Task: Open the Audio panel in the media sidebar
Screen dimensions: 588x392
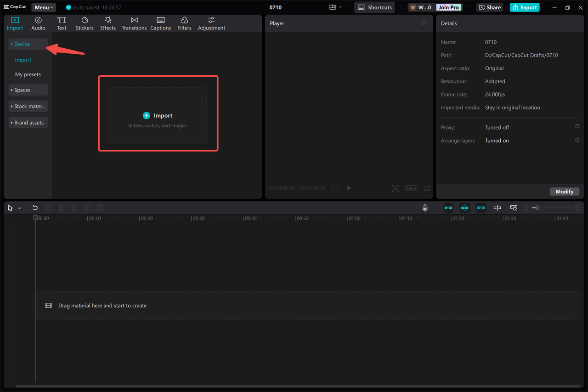Action: (38, 23)
